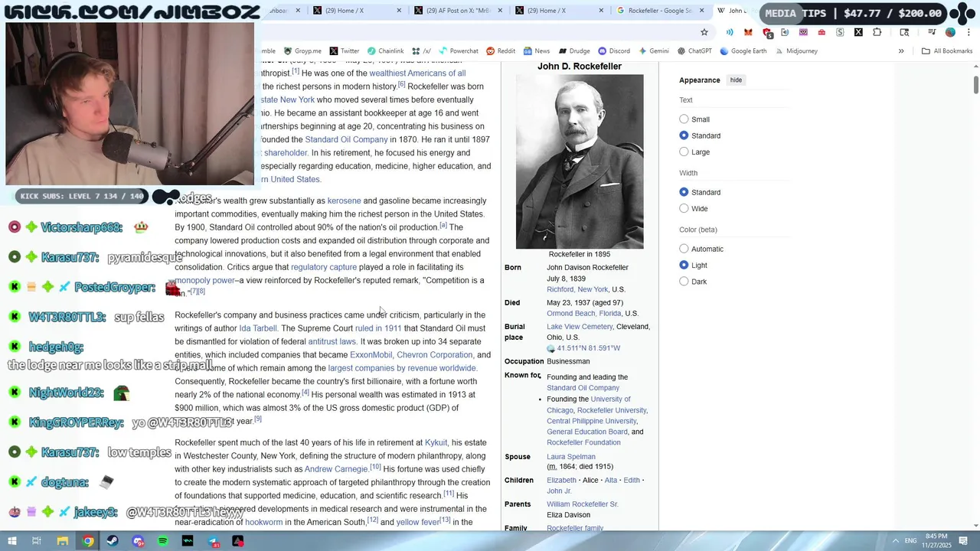The width and height of the screenshot is (980, 551).
Task: Open the ENG language indicator
Action: point(910,541)
